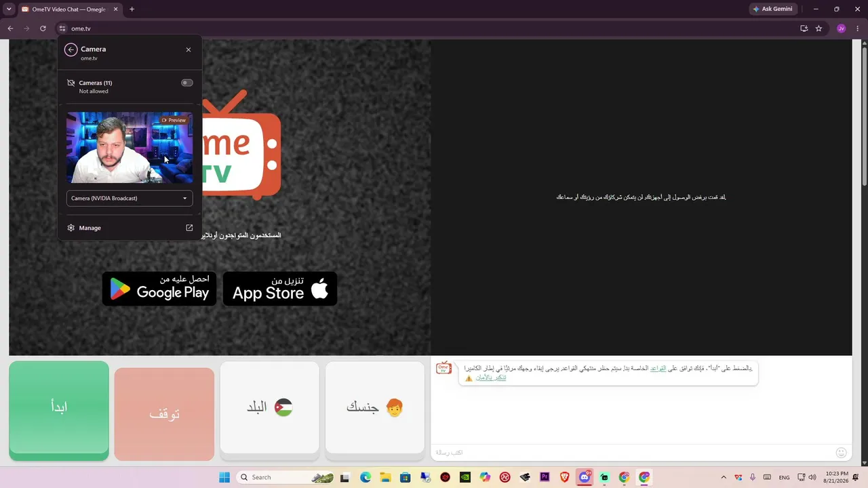Open the volume control in system tray
868x488 pixels.
click(812, 477)
